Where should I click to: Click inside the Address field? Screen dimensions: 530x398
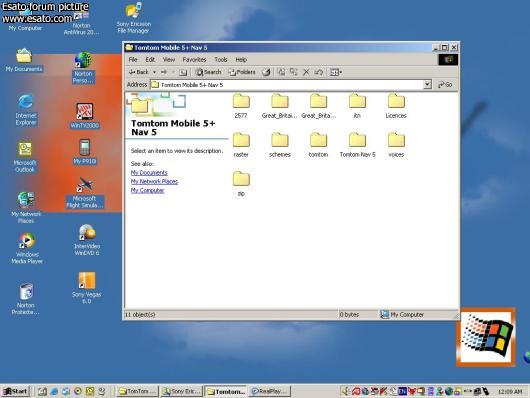[x=287, y=85]
